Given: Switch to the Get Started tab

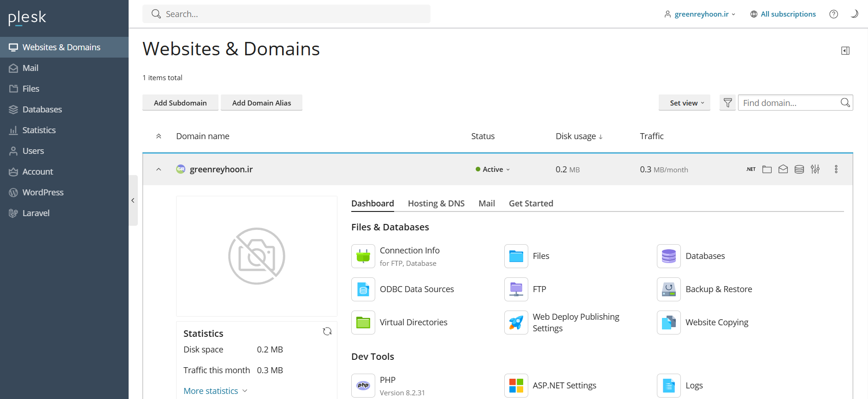Looking at the screenshot, I should point(531,203).
